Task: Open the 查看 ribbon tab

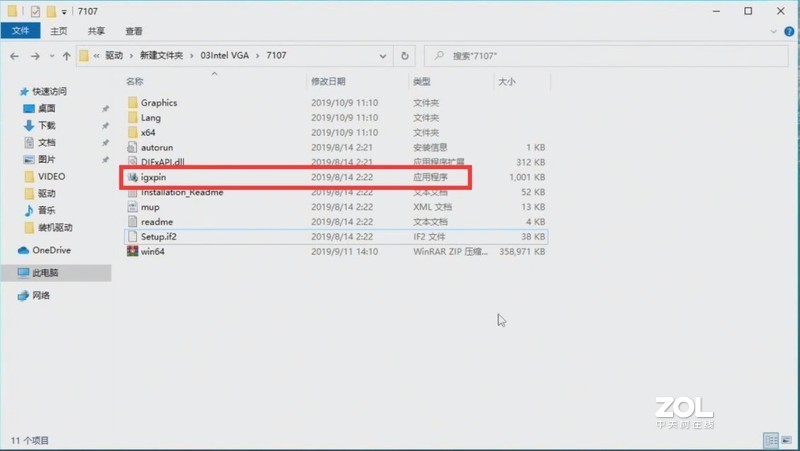Action: (x=134, y=31)
